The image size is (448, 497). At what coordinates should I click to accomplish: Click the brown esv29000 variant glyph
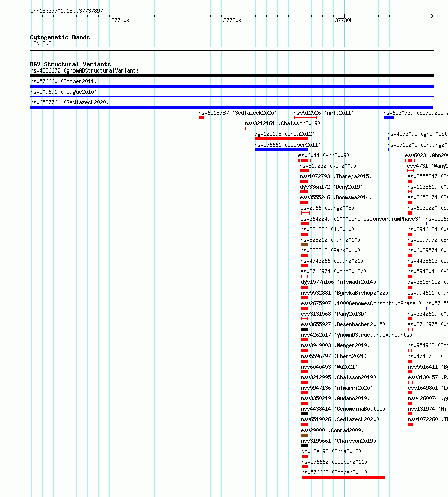305,435
